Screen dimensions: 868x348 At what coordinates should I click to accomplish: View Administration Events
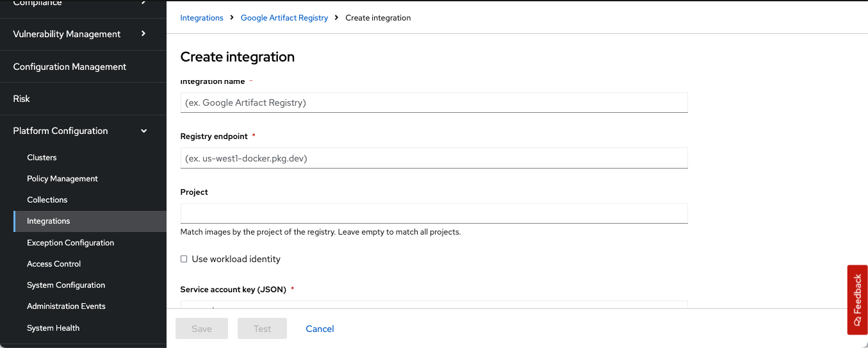[x=66, y=306]
